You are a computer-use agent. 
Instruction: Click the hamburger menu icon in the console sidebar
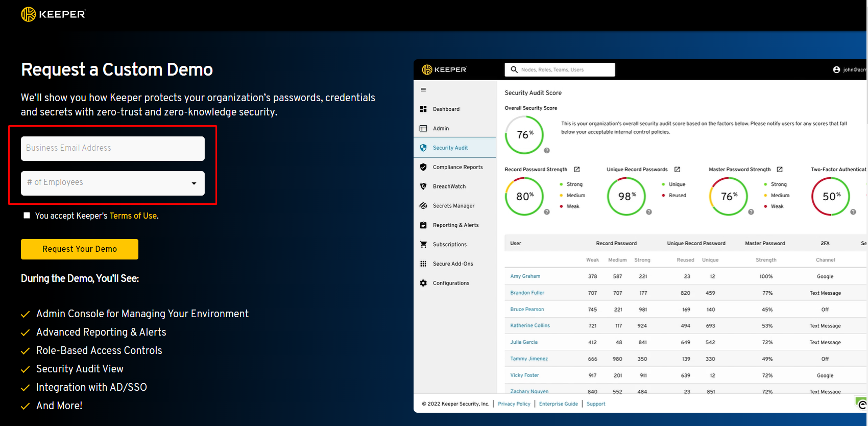pos(423,90)
